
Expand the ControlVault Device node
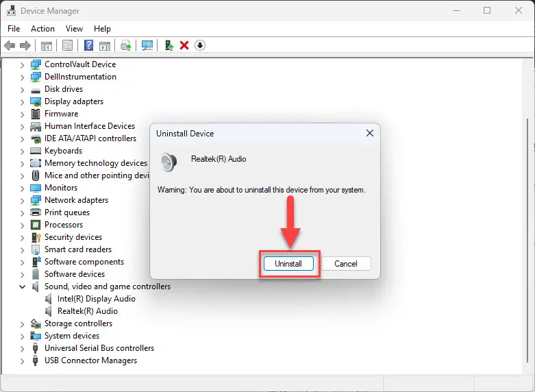click(x=22, y=65)
